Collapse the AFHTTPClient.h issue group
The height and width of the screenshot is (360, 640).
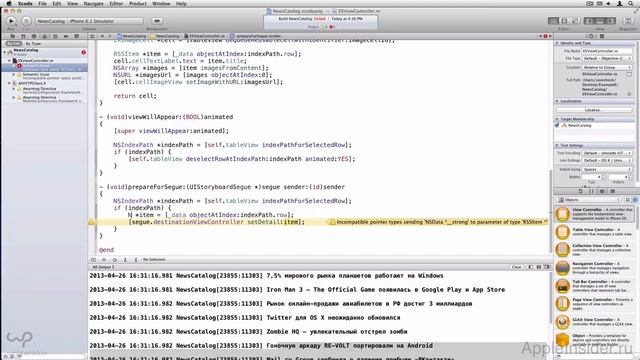(x=9, y=83)
